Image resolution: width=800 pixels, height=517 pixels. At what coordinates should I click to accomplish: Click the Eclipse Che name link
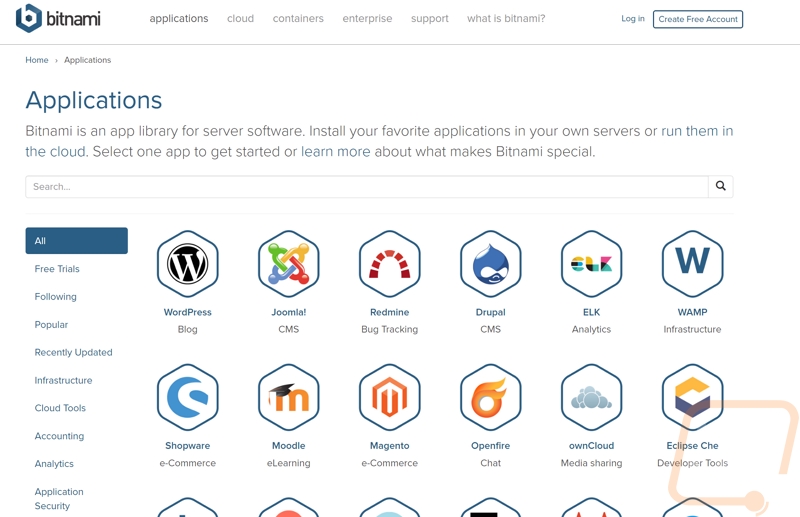[692, 446]
